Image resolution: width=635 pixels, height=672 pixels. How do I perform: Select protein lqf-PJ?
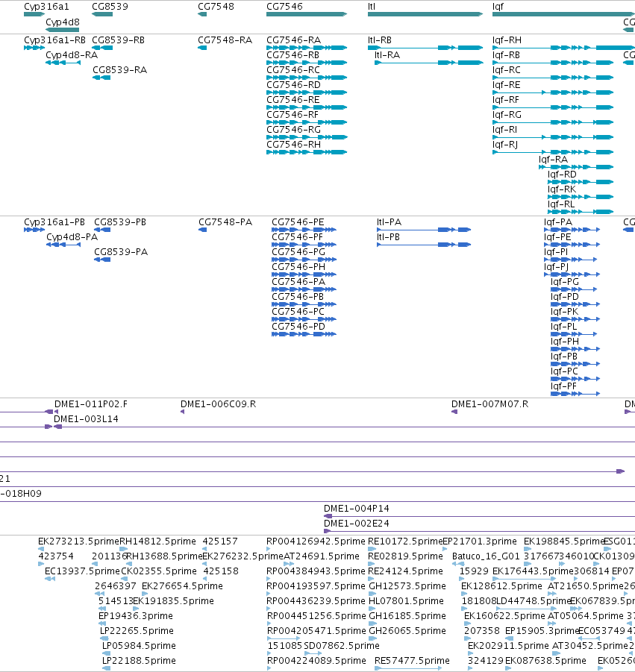556,267
